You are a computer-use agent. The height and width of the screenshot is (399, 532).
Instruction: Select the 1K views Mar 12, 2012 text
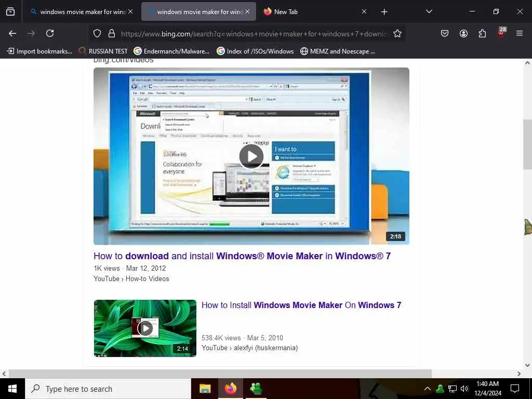pos(129,269)
